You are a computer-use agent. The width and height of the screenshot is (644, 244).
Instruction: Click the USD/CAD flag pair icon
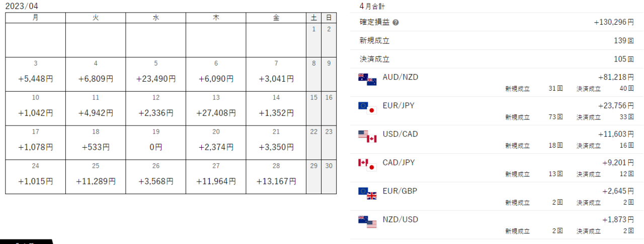pyautogui.click(x=367, y=136)
